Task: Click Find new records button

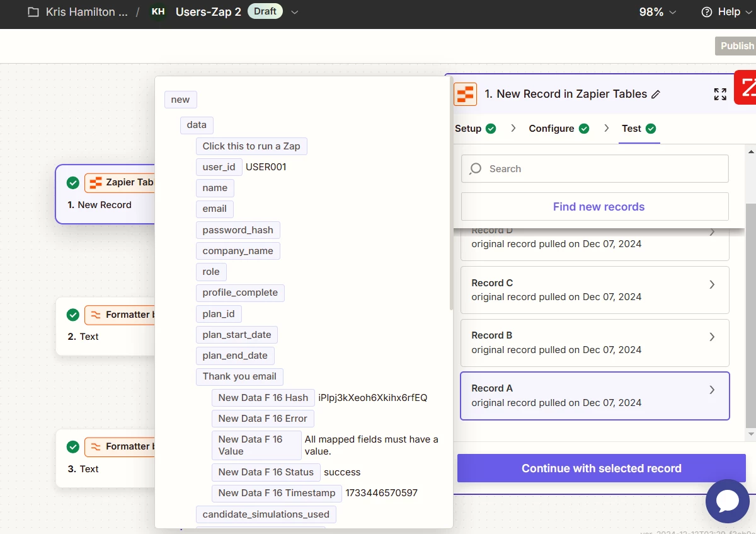Action: [x=595, y=207]
